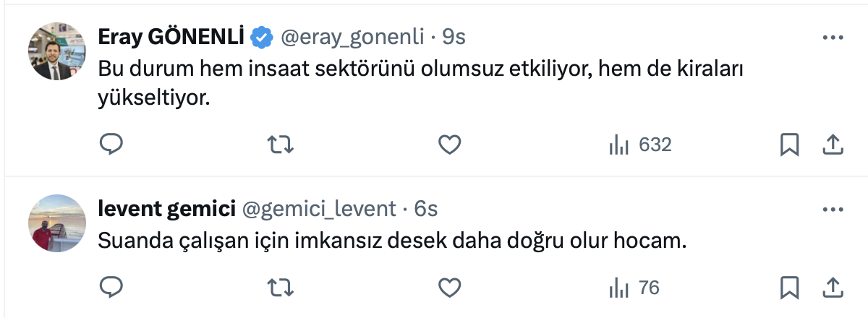868x318 pixels.
Task: Bookmark levent gemici's reply
Action: point(789,288)
